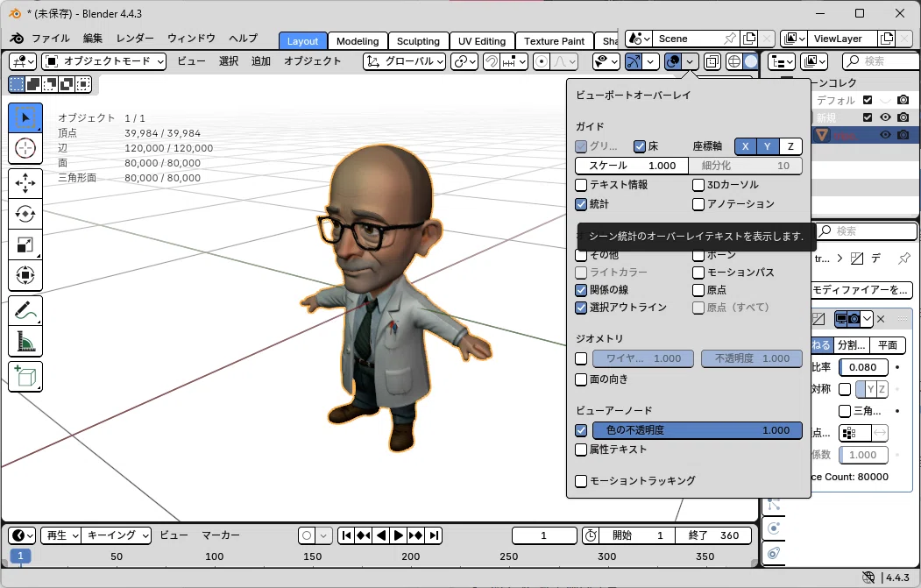Enable the 面の向き checkbox
This screenshot has height=588, width=921.
click(581, 379)
